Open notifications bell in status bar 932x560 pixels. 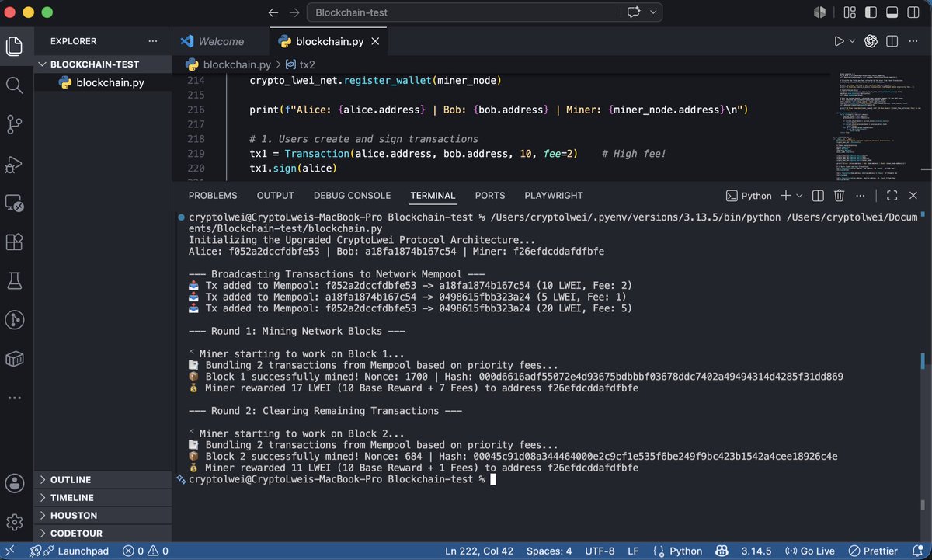[x=916, y=551]
